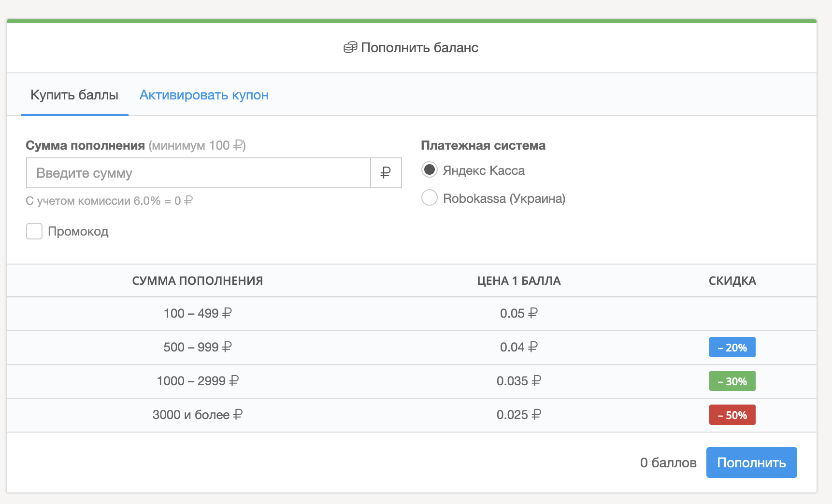Click the red –50% discount badge
This screenshot has width=832, height=504.
(x=732, y=415)
